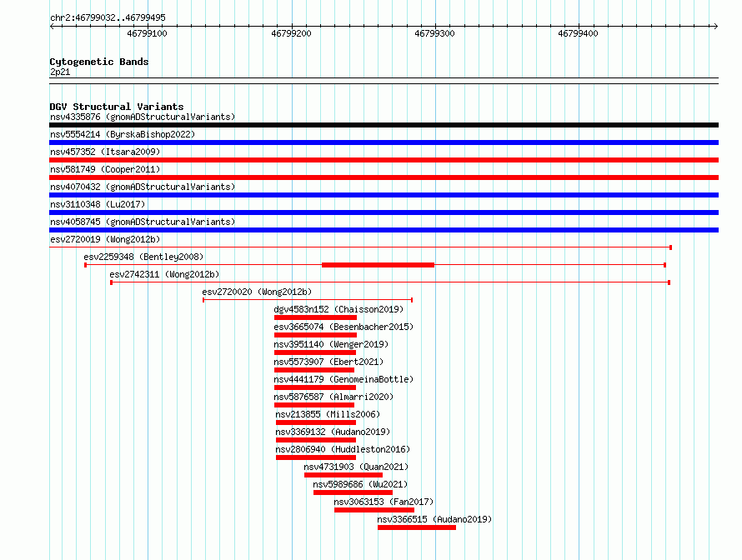Open nsv3063153 (Fan2017) label
This screenshot has height=560, width=742.
tap(384, 502)
